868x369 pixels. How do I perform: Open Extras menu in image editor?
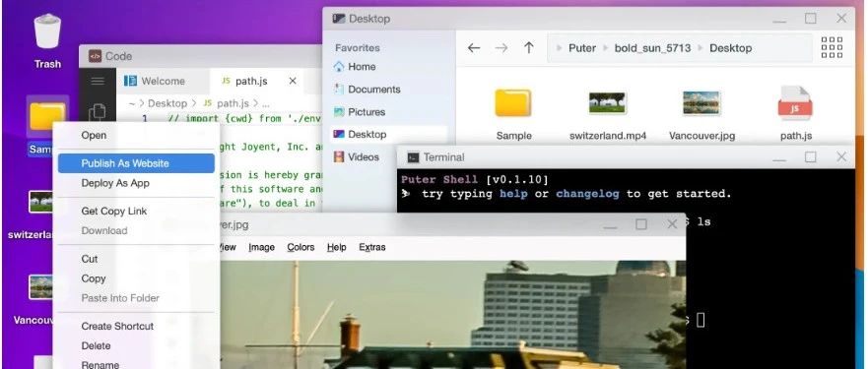point(372,247)
